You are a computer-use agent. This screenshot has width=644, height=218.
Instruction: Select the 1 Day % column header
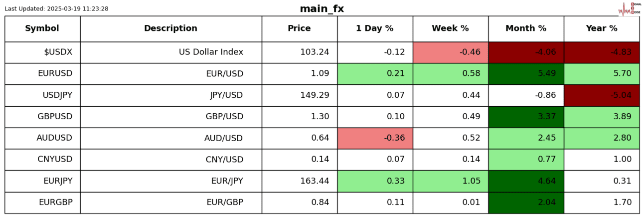click(x=375, y=28)
